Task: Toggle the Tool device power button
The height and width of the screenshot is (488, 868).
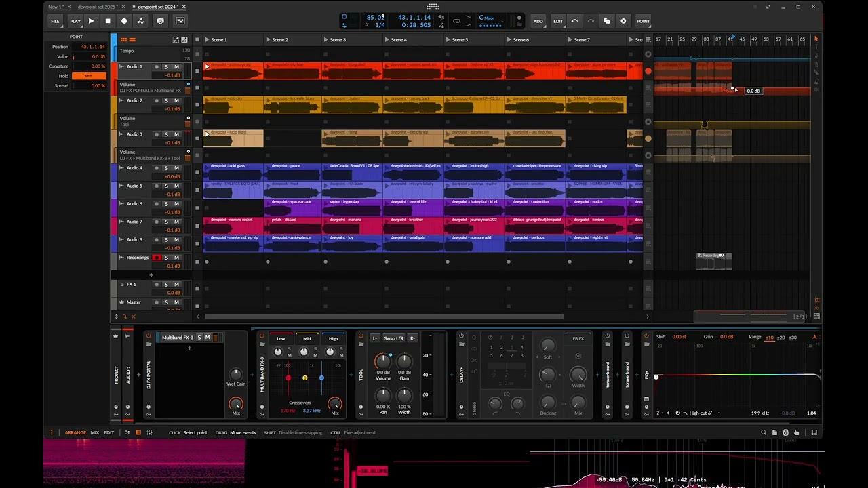Action: (x=361, y=336)
